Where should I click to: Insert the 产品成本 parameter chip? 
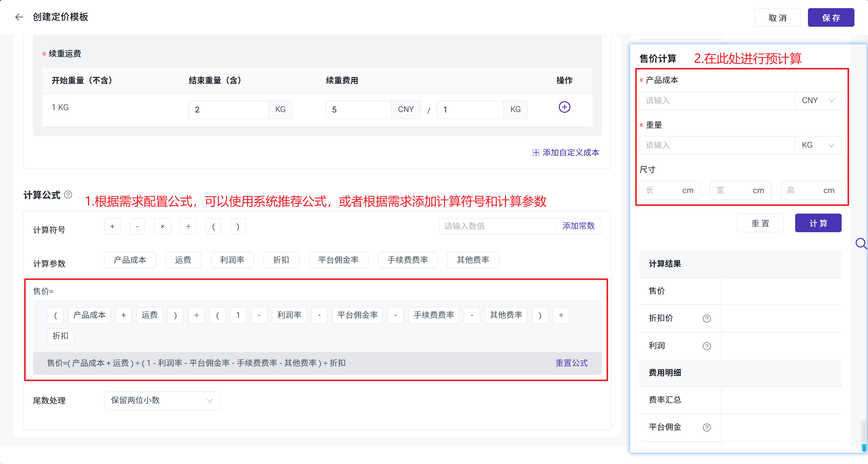[130, 260]
